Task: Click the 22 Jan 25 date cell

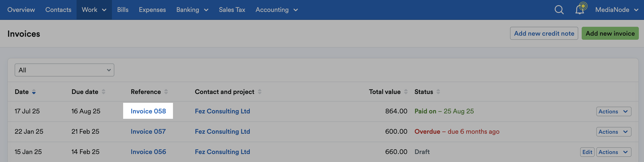Action: [29, 132]
